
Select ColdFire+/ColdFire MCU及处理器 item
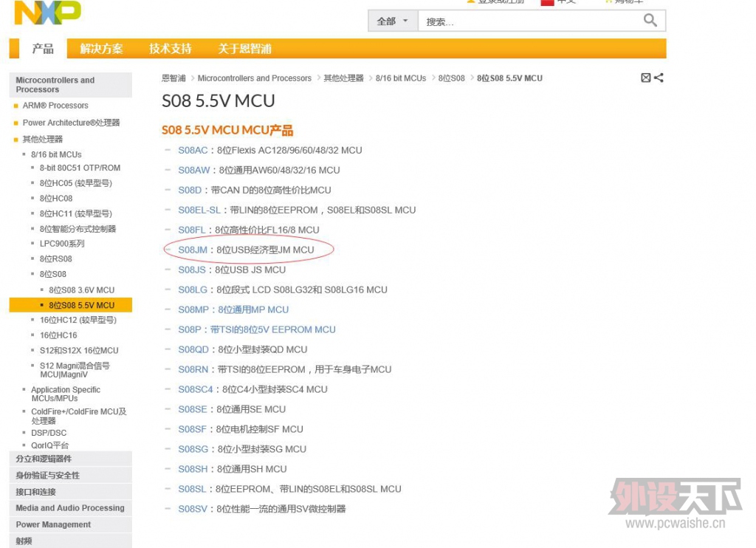tap(79, 416)
